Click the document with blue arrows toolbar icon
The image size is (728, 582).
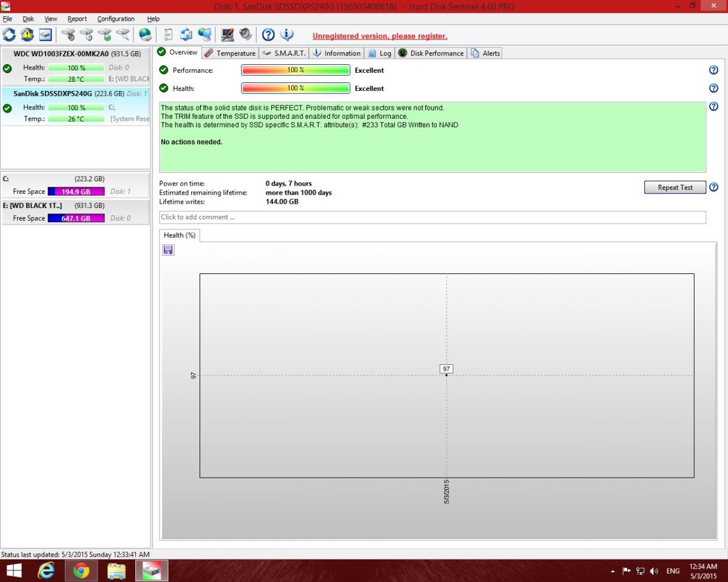[186, 35]
